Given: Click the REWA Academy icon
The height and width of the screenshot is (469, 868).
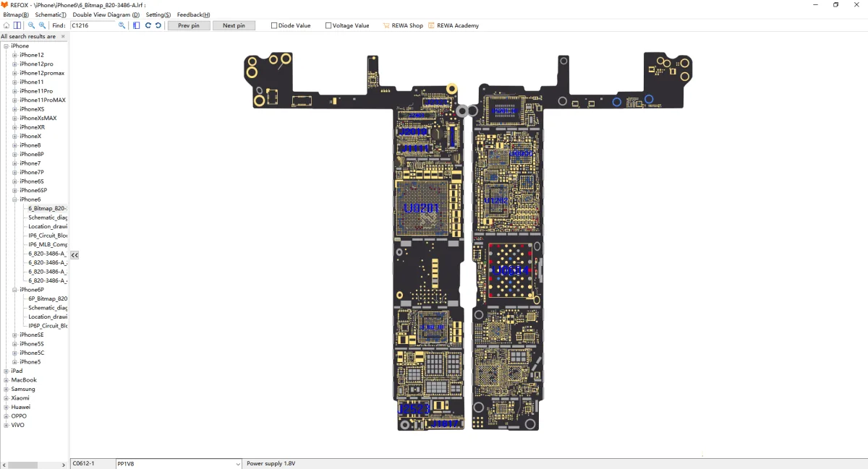Looking at the screenshot, I should (x=431, y=25).
